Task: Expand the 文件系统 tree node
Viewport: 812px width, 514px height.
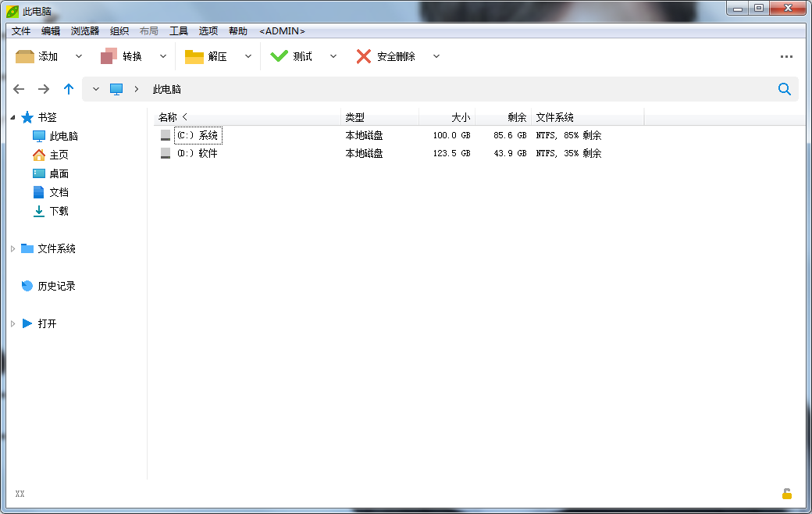Action: click(x=12, y=248)
